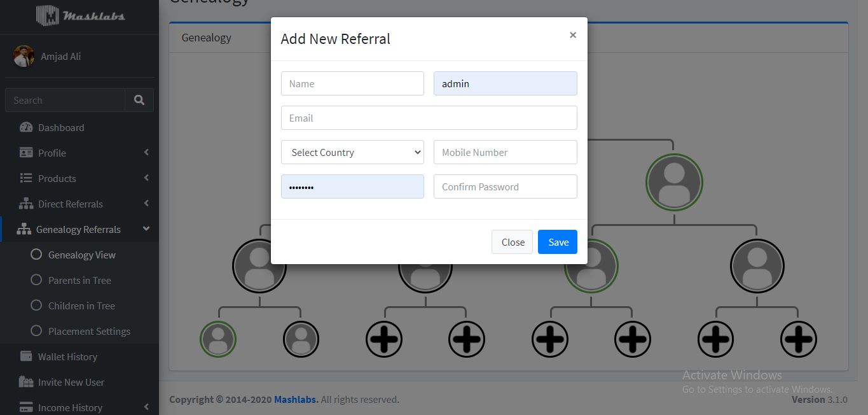Click the Profile ID card icon
The image size is (868, 415).
(26, 153)
